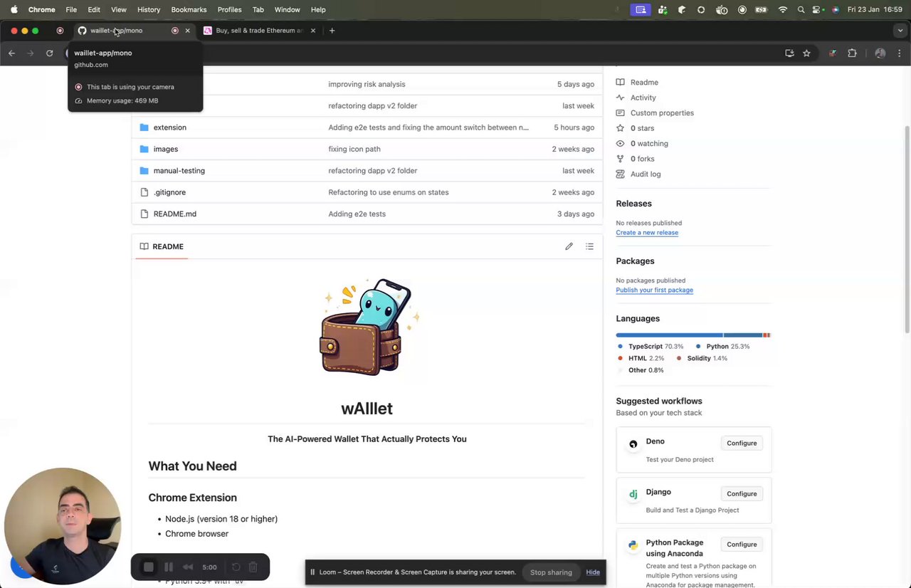Viewport: 911px width, 588px height.
Task: Open 'Refactoring to use enums on states' commit
Action: [389, 192]
